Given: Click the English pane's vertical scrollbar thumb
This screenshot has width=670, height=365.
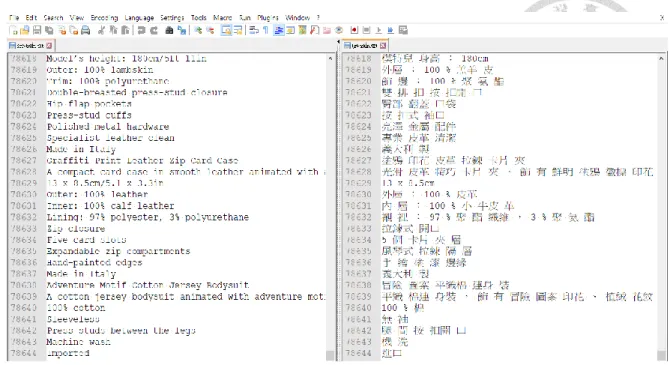Looking at the screenshot, I should [x=330, y=355].
